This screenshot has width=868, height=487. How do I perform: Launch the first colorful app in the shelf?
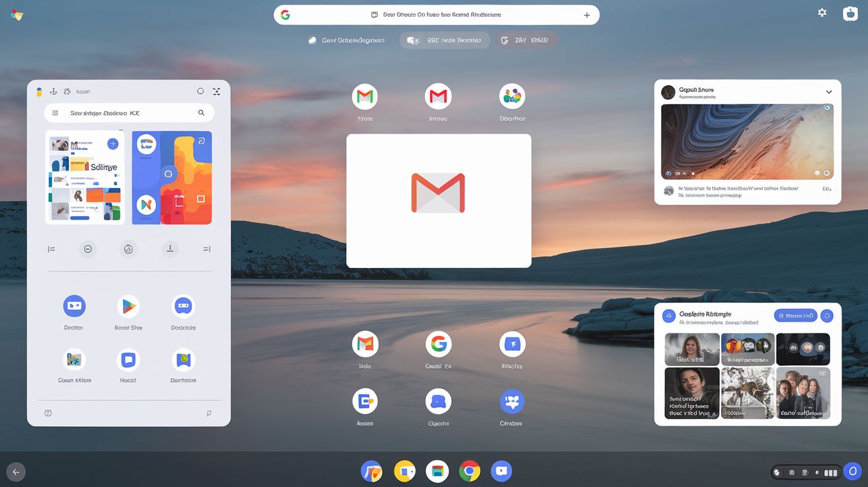[x=371, y=471]
